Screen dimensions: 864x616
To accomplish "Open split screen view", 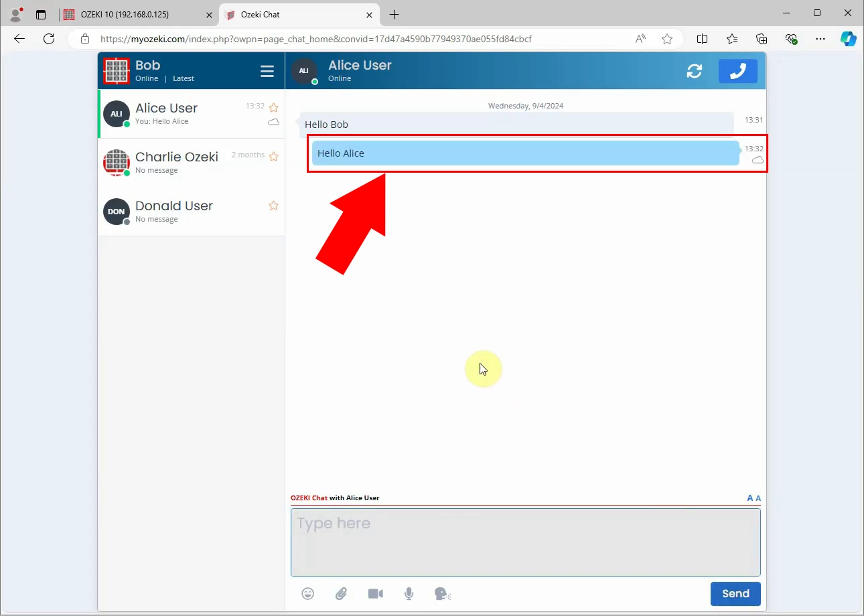I will pos(702,39).
